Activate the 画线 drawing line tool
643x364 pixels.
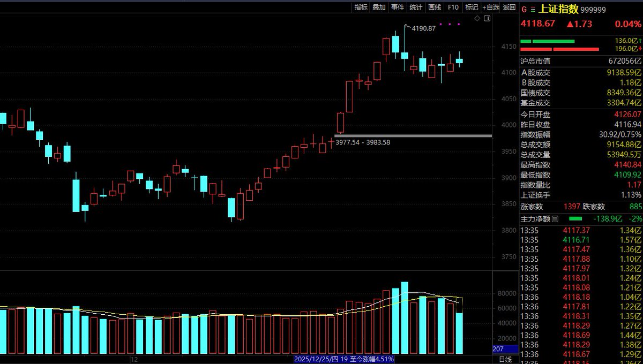point(435,7)
